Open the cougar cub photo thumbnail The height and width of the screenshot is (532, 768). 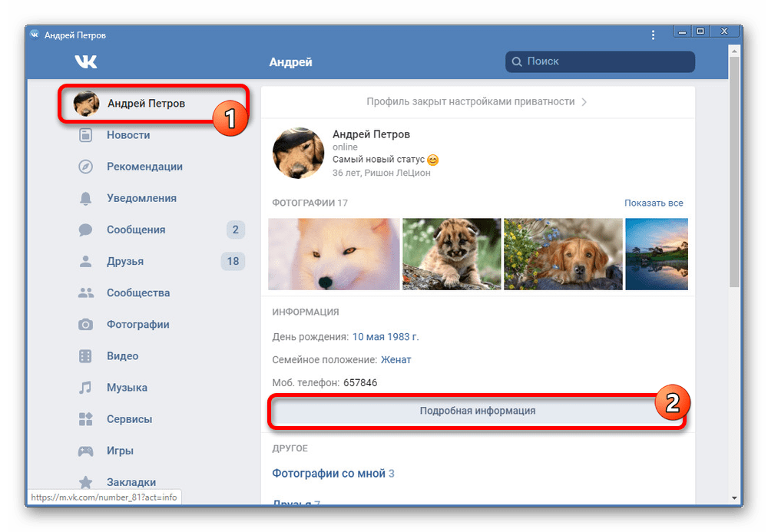pos(452,254)
